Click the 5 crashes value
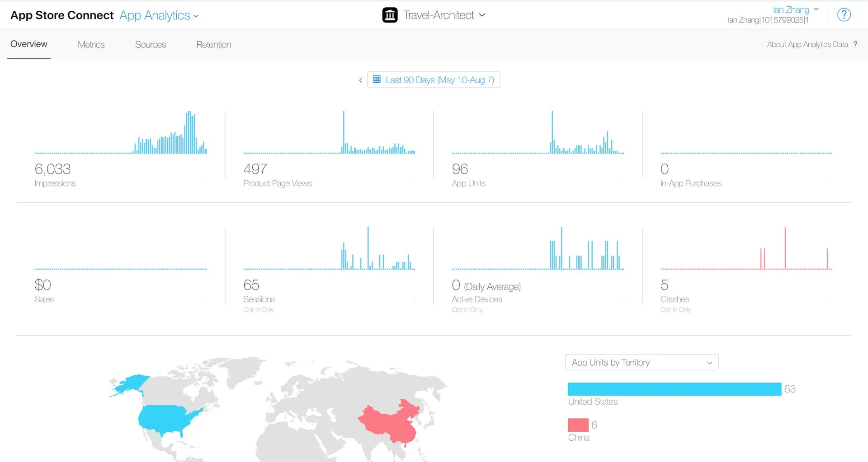 (664, 285)
